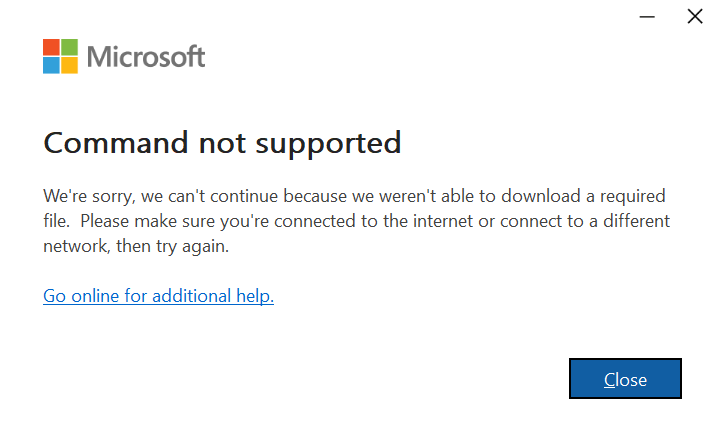Click 'additional help' in the hyperlink
Screen dimensions: 720x422
(x=213, y=296)
